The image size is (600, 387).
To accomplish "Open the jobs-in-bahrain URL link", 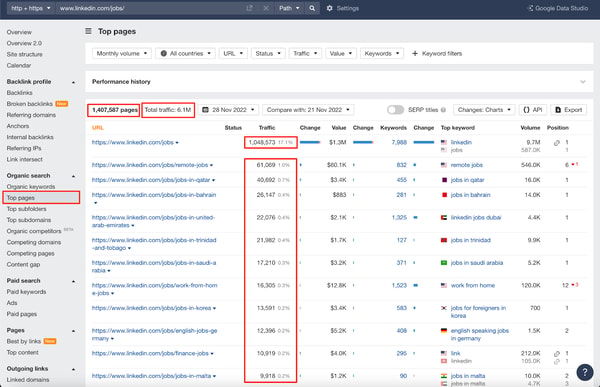I will click(x=154, y=195).
